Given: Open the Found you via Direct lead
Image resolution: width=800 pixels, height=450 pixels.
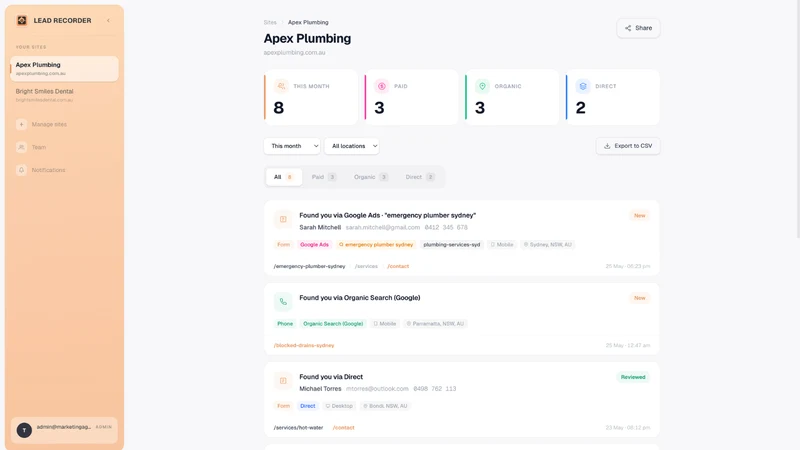Looking at the screenshot, I should click(331, 377).
